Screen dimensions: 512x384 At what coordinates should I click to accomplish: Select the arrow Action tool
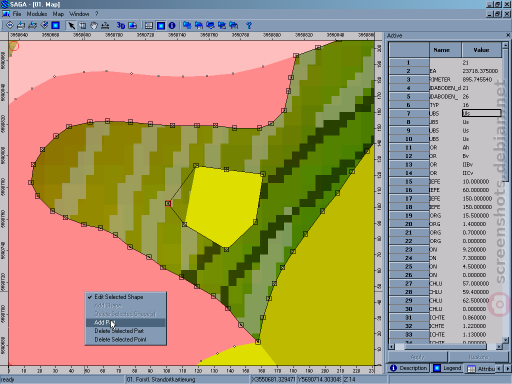71,25
